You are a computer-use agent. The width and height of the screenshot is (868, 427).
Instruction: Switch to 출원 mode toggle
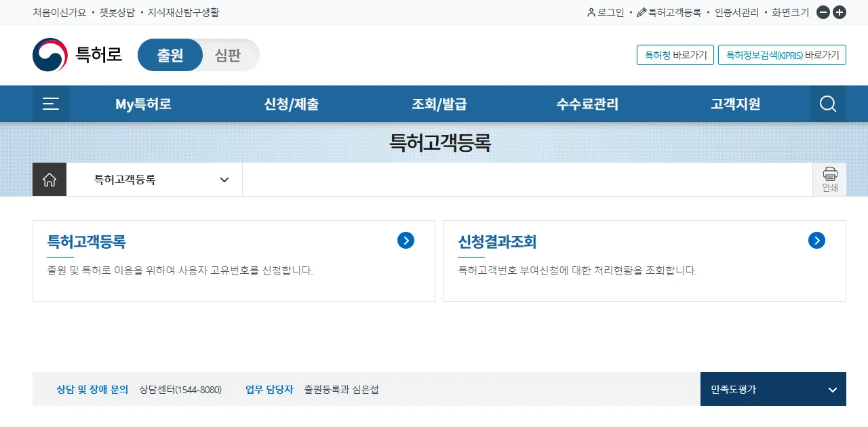coord(170,55)
